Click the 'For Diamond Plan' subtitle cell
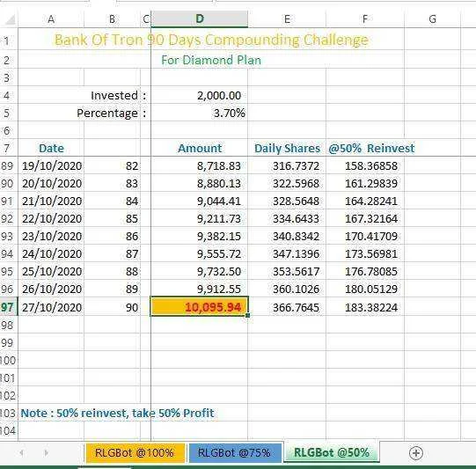The width and height of the screenshot is (476, 469). pos(211,60)
